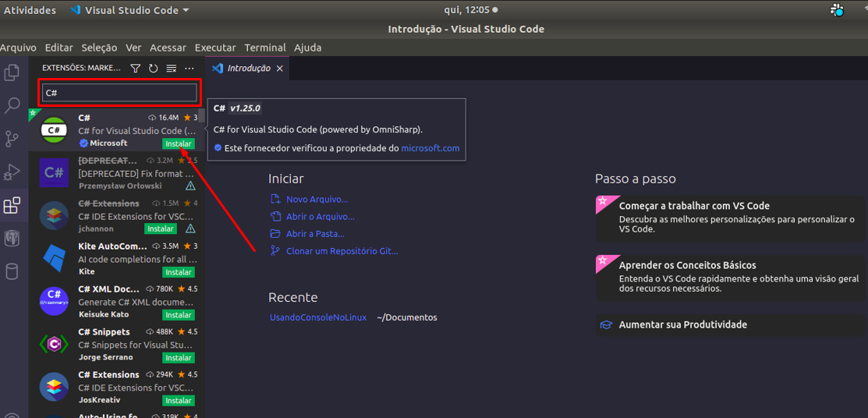Install C# Snippets by Jorge Serrano
Viewport: 868px width, 418px height.
[x=179, y=358]
